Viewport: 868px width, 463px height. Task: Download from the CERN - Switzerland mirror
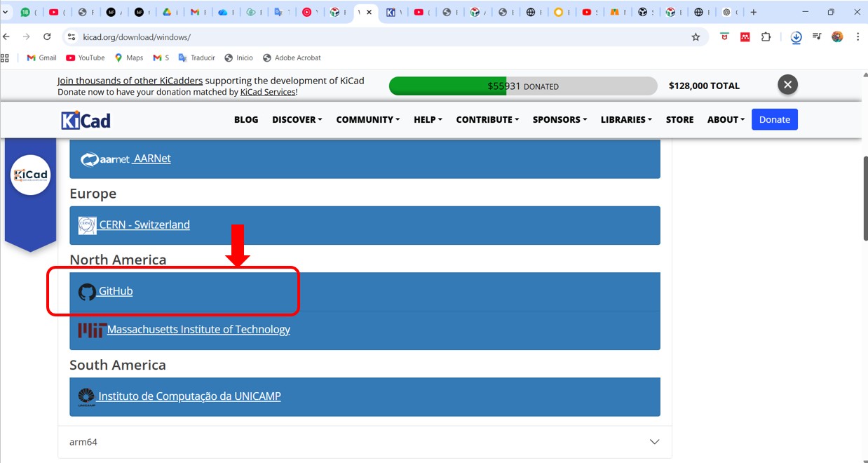144,225
